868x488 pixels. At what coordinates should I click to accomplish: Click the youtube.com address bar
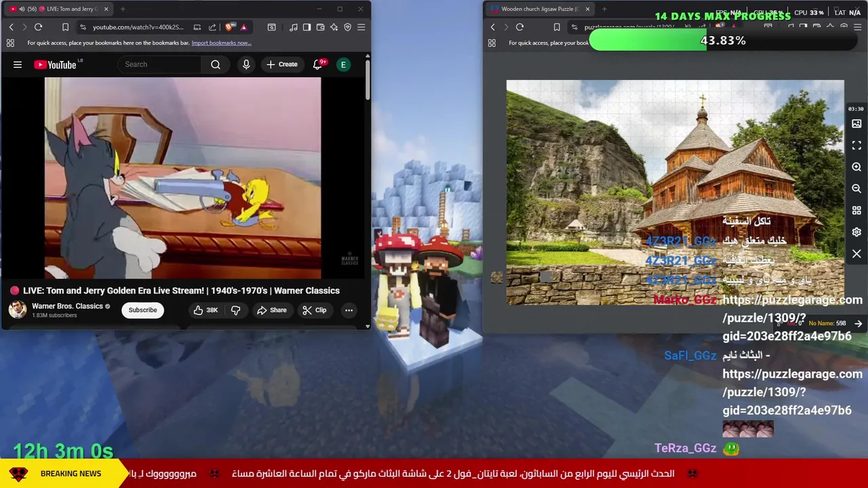click(138, 27)
